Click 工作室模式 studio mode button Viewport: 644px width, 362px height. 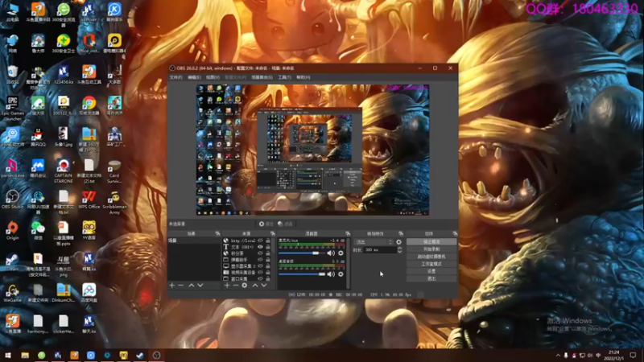point(431,264)
